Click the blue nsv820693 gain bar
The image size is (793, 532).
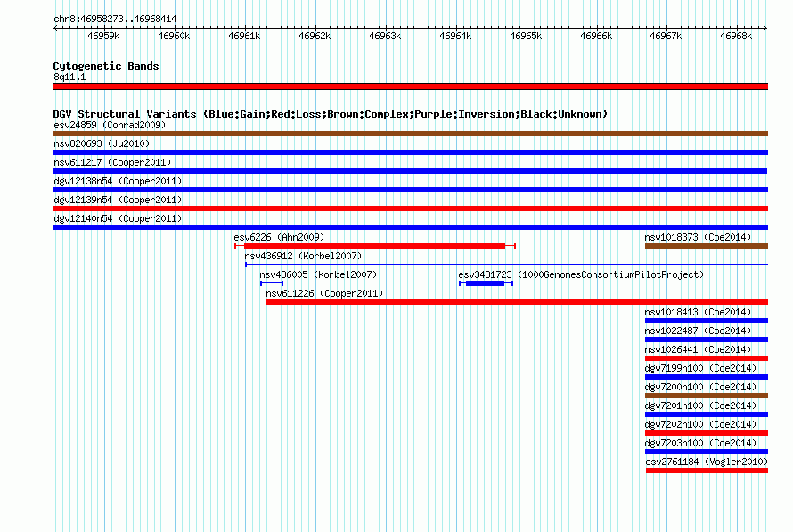pyautogui.click(x=410, y=152)
